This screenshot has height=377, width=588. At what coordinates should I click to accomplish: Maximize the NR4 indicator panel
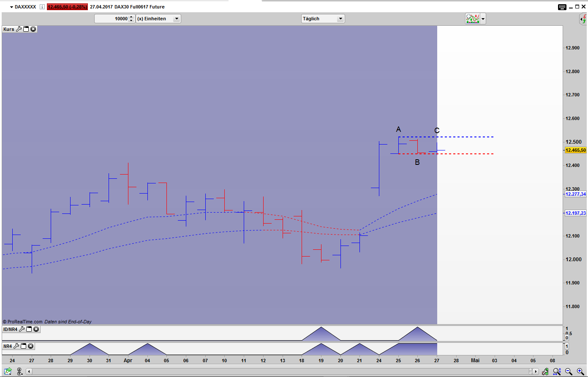coord(24,346)
